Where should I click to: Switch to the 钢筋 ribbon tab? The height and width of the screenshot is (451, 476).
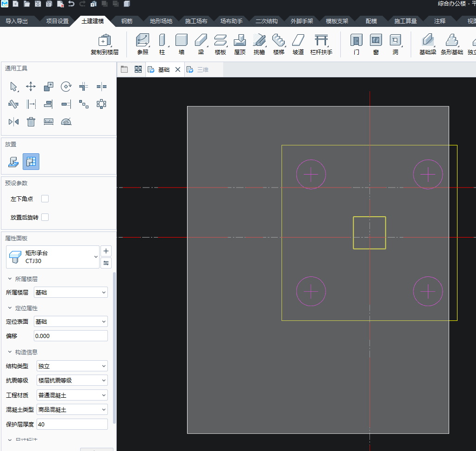tap(126, 21)
